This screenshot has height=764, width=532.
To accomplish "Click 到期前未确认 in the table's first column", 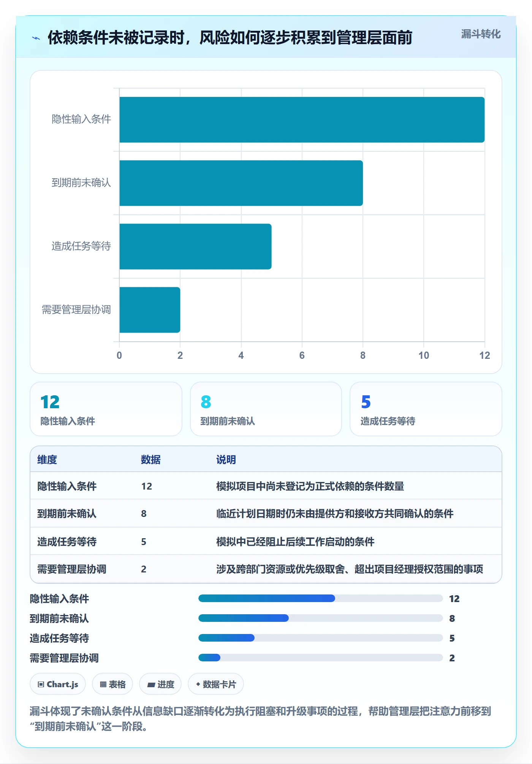I will [67, 514].
